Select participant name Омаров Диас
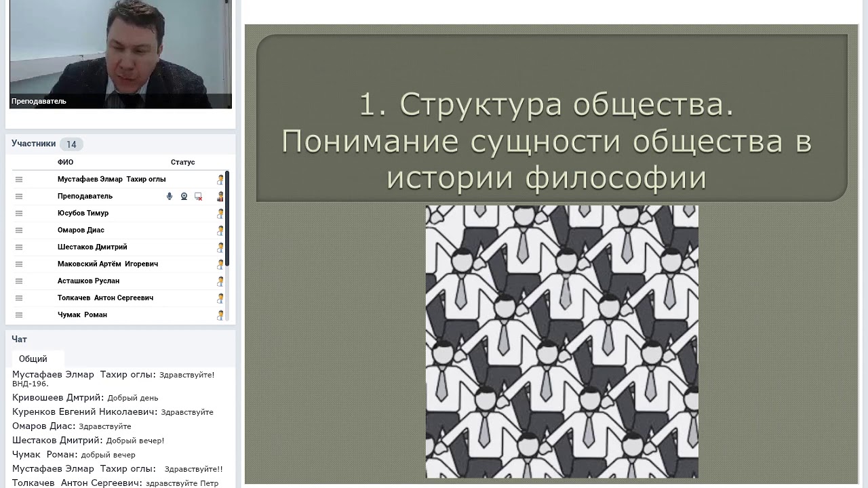Screen dimensions: 868x488 pyautogui.click(x=81, y=230)
